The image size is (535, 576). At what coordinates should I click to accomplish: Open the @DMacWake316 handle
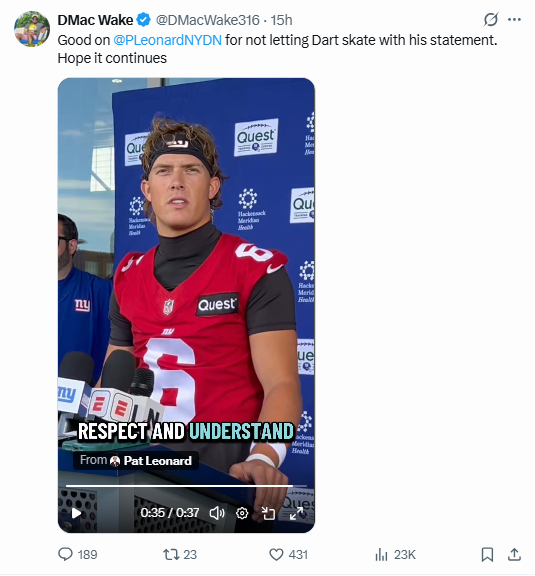click(208, 20)
